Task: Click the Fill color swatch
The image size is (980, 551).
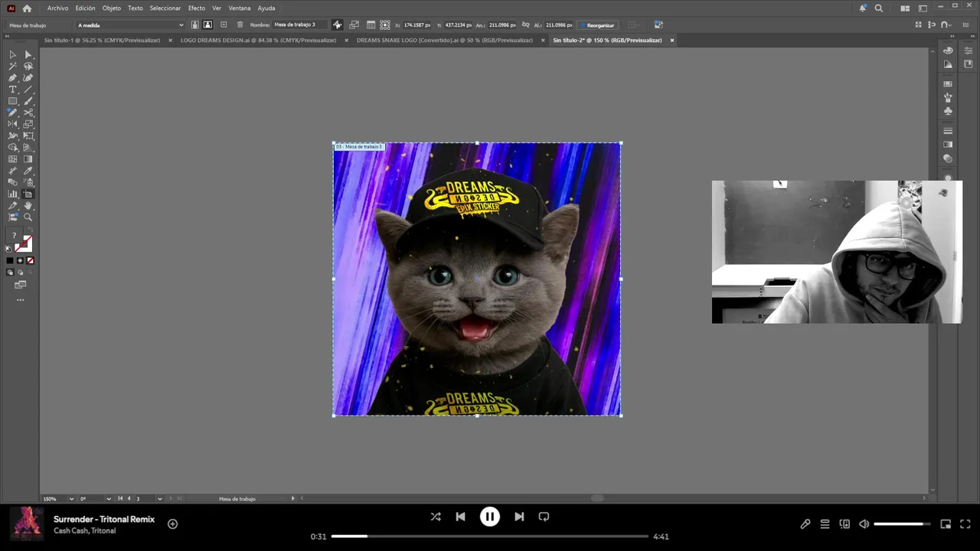Action: [x=15, y=236]
